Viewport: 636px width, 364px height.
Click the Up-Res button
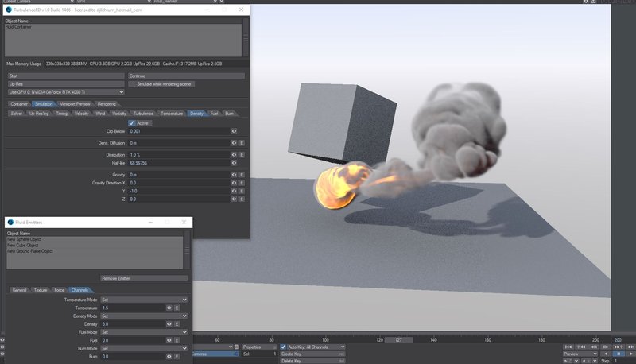pos(66,84)
